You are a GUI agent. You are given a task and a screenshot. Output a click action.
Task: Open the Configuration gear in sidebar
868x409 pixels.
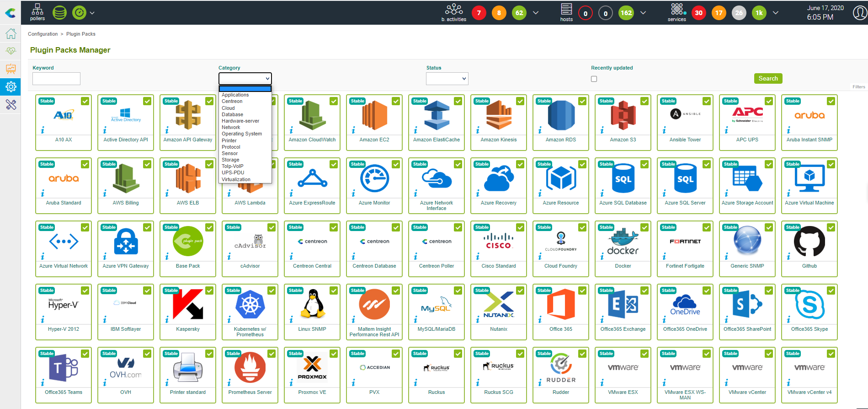[11, 86]
